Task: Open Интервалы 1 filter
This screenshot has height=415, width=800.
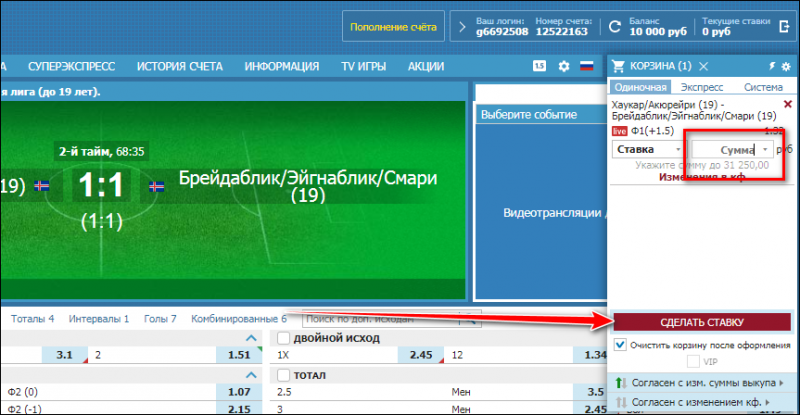Action: 99,319
